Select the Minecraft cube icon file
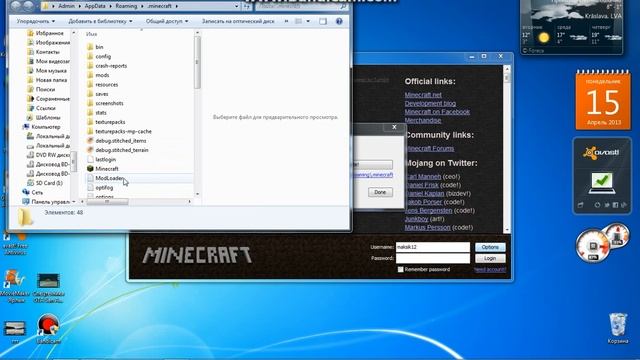Screen dimensions: 640x360 pyautogui.click(x=90, y=169)
